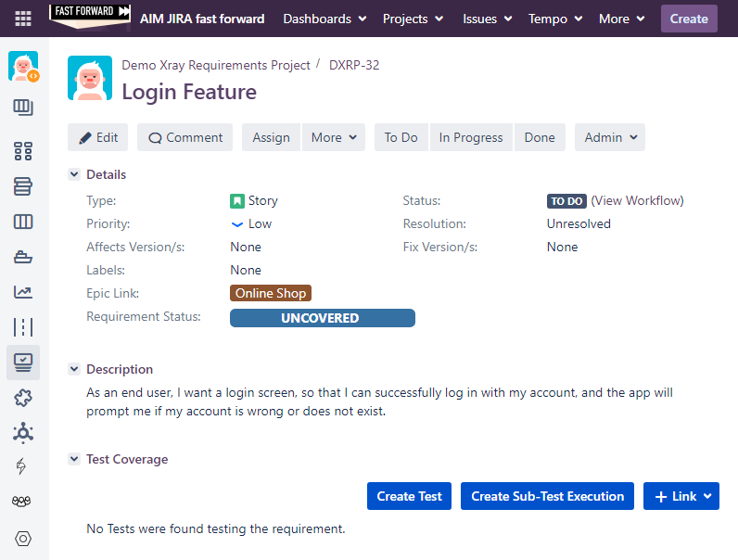Screen dimensions: 738x560
Task: Open the four-squares dashboard icon in sidebar
Action: tap(23, 151)
